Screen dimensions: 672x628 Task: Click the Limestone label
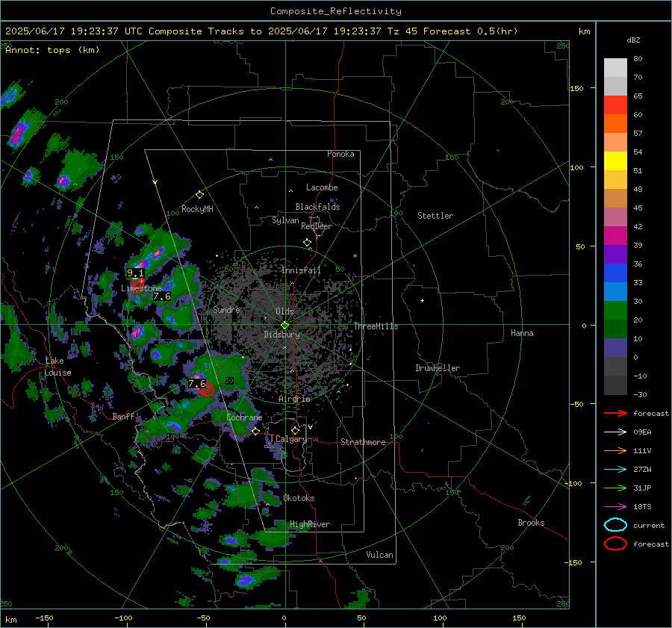(x=141, y=288)
